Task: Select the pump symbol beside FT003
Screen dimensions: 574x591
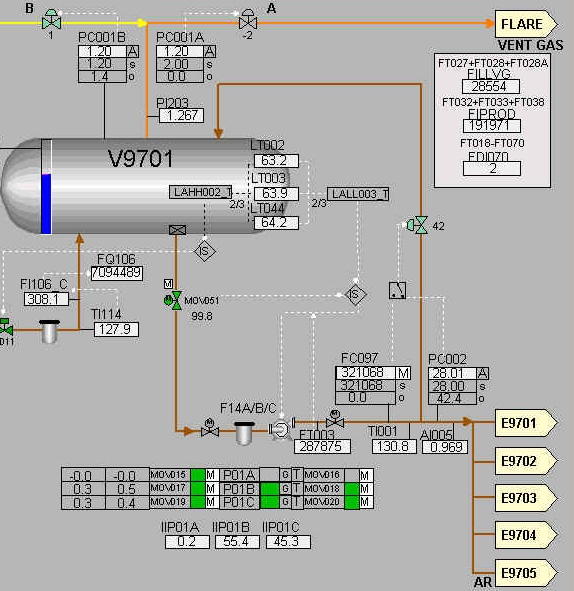Action: click(281, 429)
